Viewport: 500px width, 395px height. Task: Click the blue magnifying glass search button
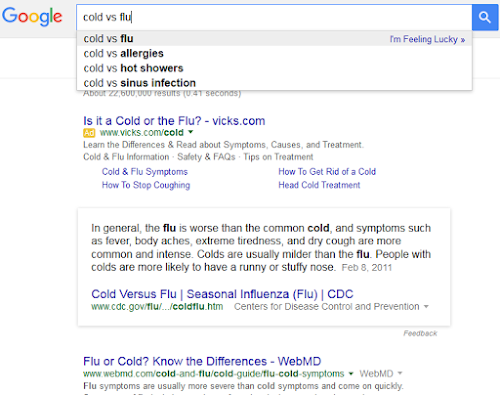tap(485, 17)
